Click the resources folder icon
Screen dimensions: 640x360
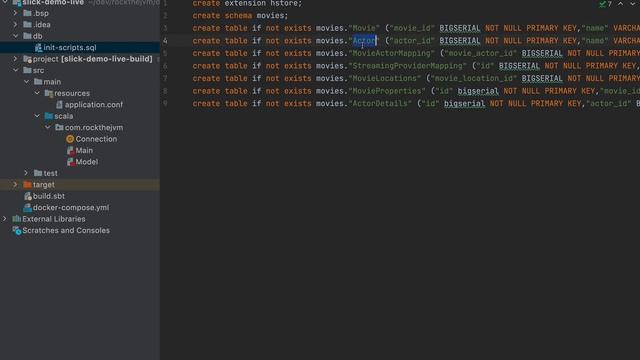(49, 93)
